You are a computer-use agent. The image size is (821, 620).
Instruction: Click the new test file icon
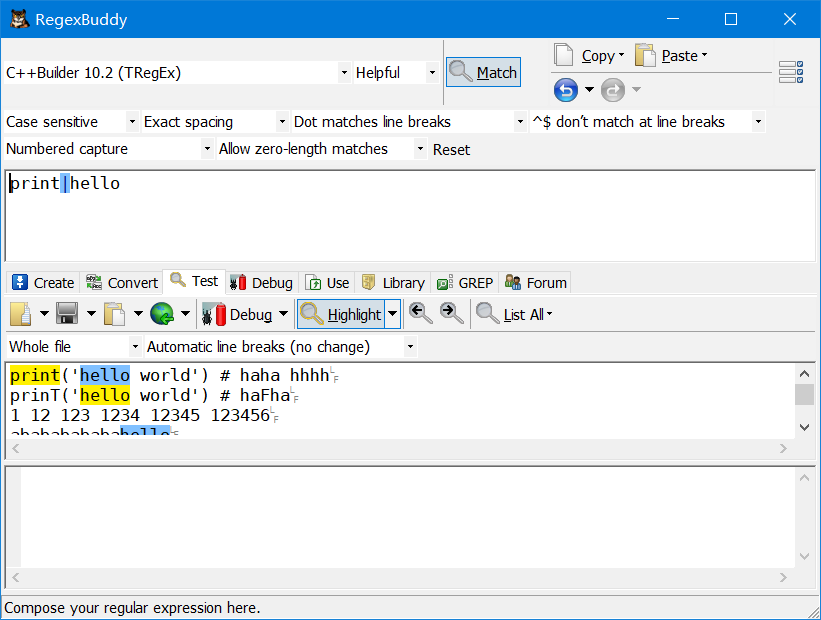(21, 314)
